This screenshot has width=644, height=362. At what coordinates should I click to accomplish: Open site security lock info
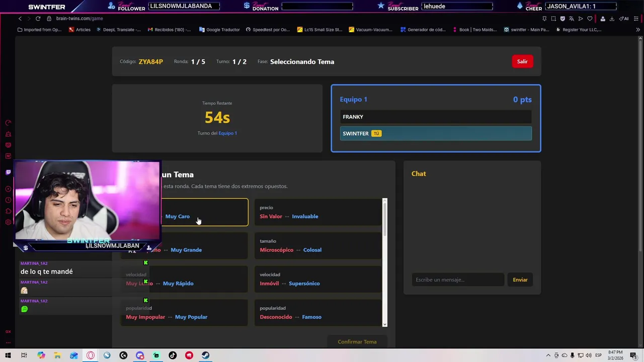(49, 19)
